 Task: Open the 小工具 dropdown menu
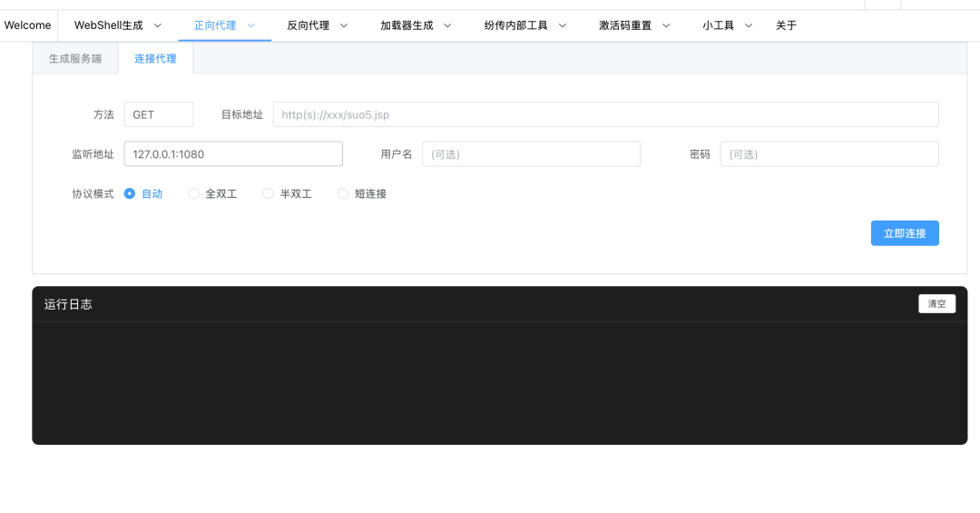pos(728,25)
